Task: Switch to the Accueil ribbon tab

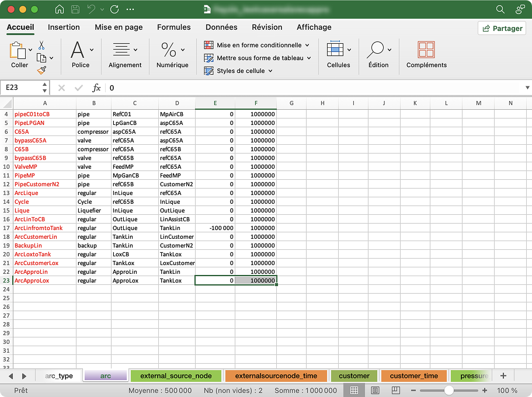Action: click(x=20, y=27)
